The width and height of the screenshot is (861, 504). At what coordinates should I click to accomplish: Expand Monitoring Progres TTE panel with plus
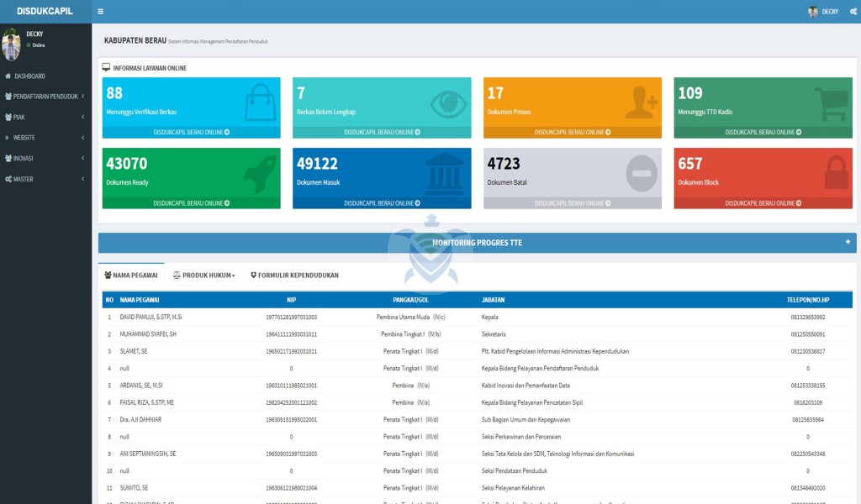pos(848,242)
